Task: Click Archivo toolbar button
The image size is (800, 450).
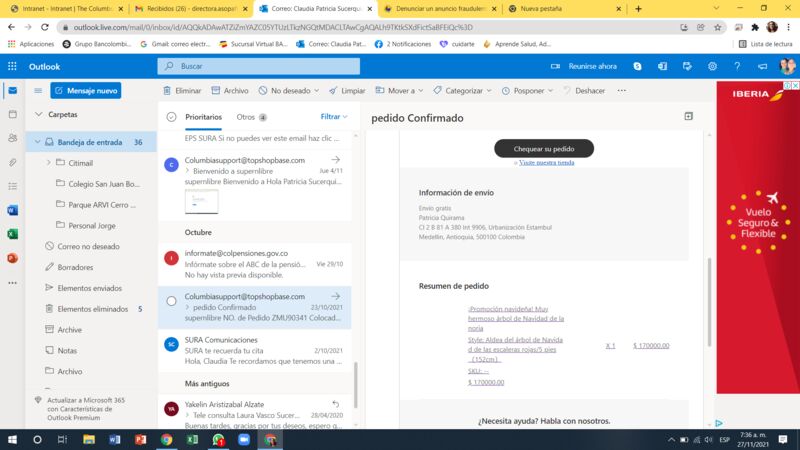Action: click(230, 91)
